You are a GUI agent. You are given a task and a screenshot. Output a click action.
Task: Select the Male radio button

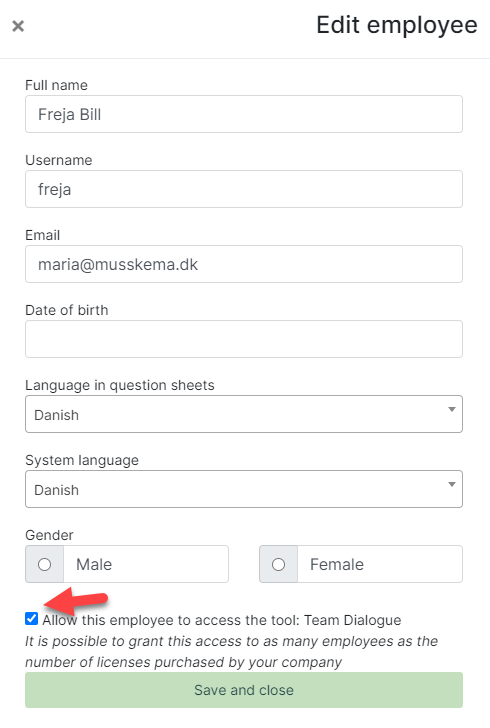[x=45, y=565]
